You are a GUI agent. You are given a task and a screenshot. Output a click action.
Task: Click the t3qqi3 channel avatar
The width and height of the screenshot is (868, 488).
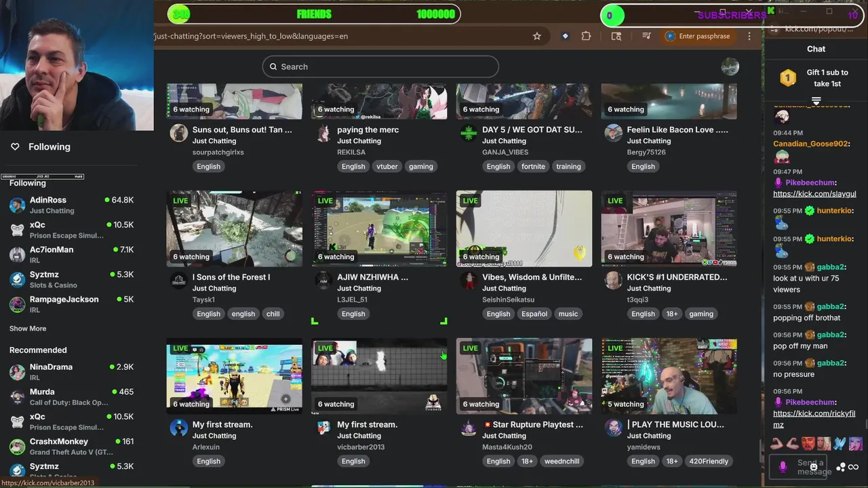(614, 280)
